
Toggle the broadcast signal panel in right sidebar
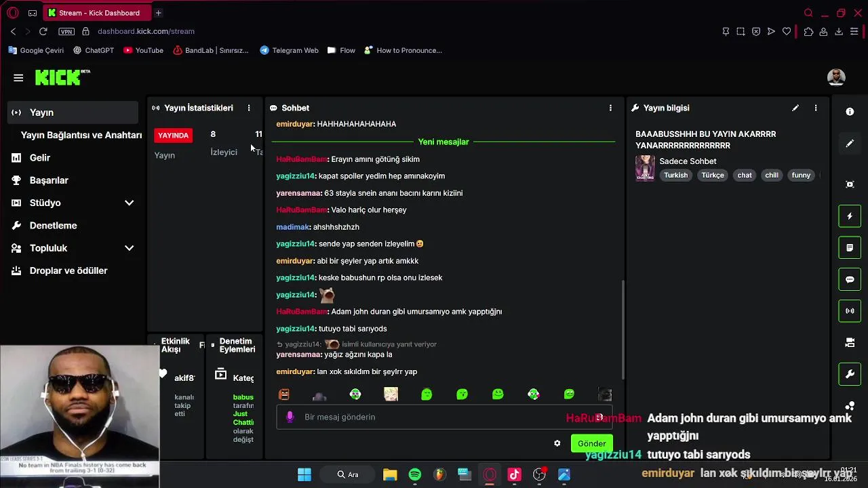click(850, 311)
